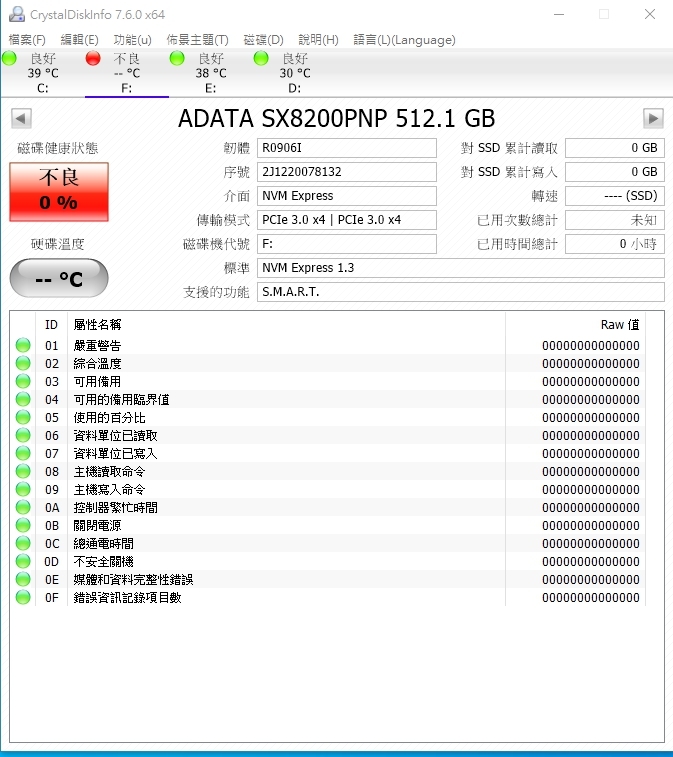
Task: Click green status icon for drive E:
Action: pos(177,58)
